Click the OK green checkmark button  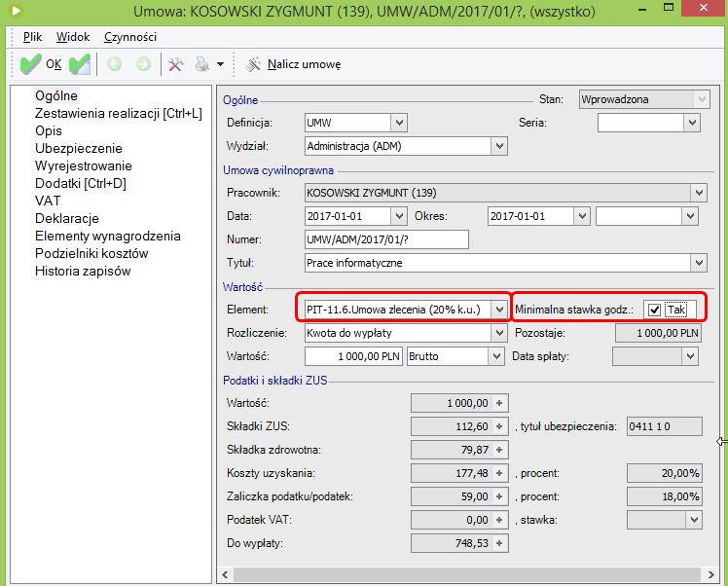[x=41, y=64]
